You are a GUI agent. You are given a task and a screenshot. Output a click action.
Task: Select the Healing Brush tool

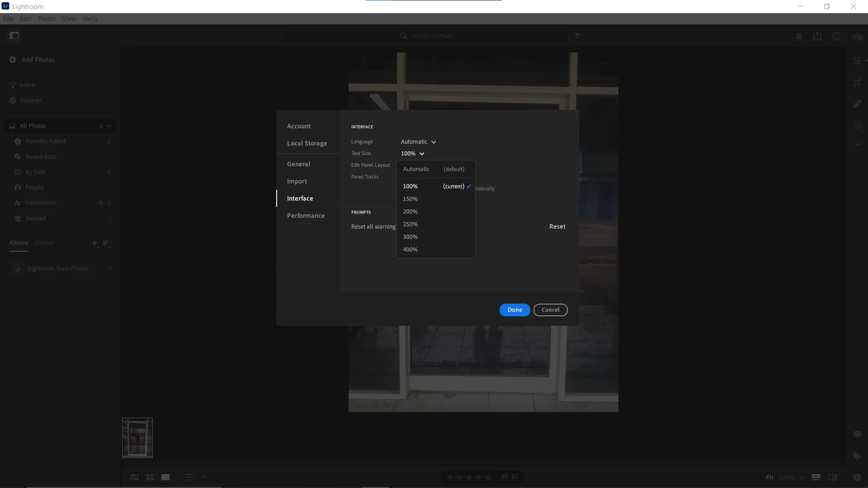(x=857, y=104)
